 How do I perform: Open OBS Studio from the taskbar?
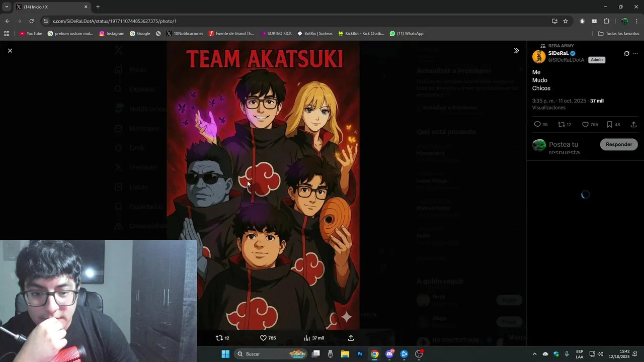point(419,354)
